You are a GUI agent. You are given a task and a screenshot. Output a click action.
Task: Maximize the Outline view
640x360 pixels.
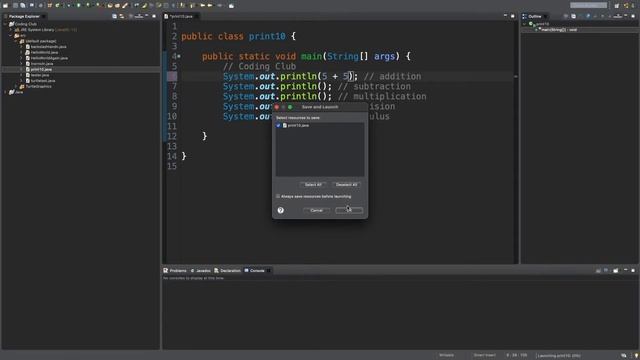633,16
